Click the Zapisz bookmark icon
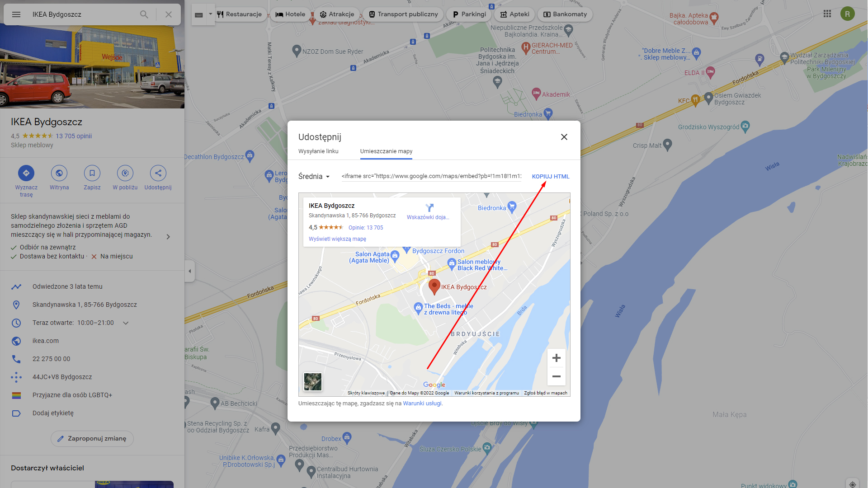868x488 pixels. pyautogui.click(x=92, y=173)
